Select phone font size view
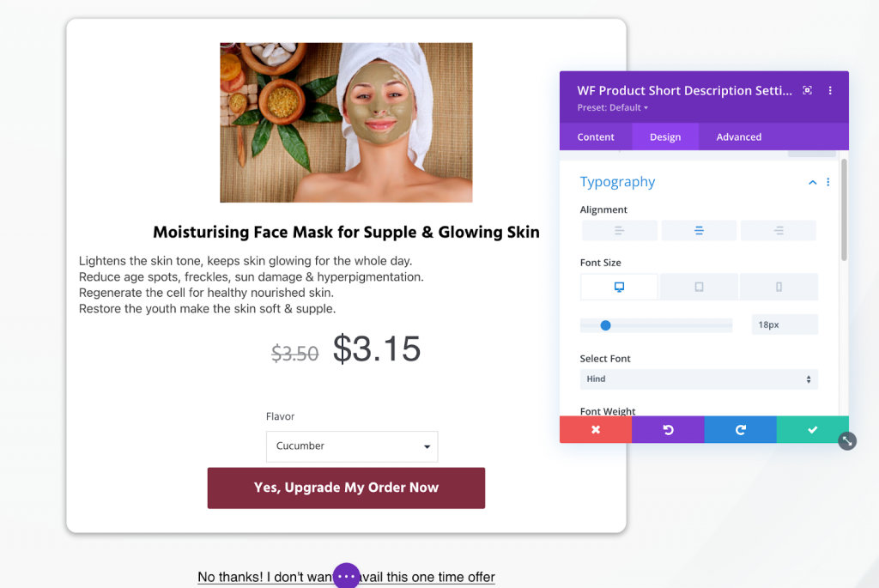The width and height of the screenshot is (879, 588). tap(779, 287)
